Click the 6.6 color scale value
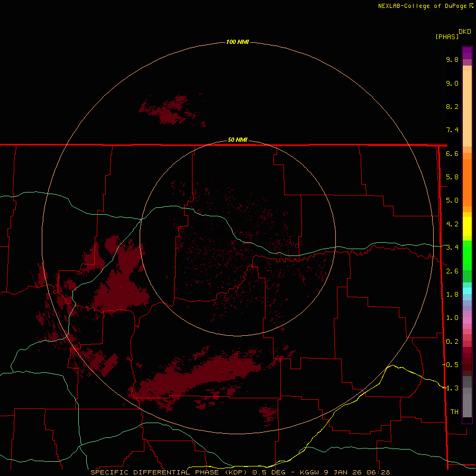476x476 pixels. [x=452, y=153]
